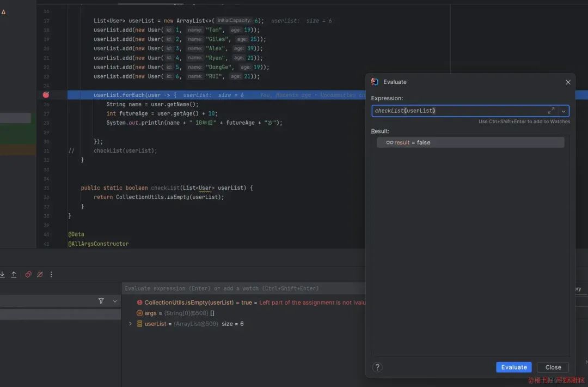Click the Evaluate dialog title icon
This screenshot has height=387, width=588.
click(375, 82)
